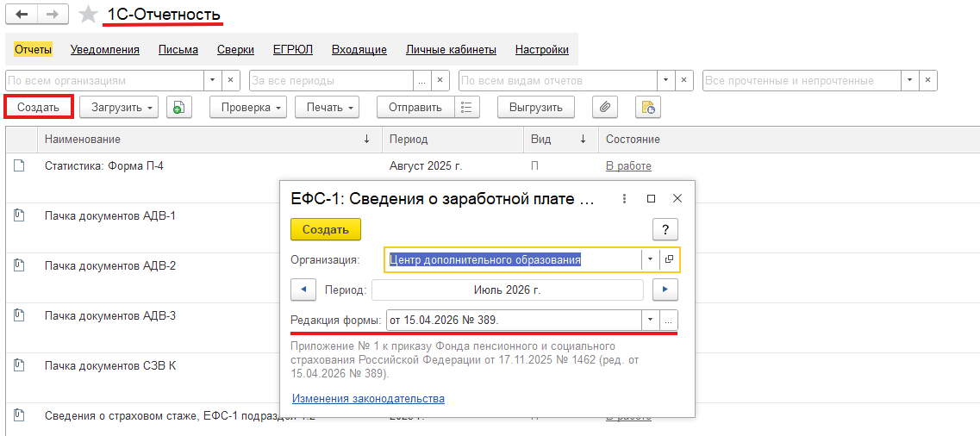Clear the read/unread filter with its X
Viewport: 980px width, 436px height.
(928, 81)
